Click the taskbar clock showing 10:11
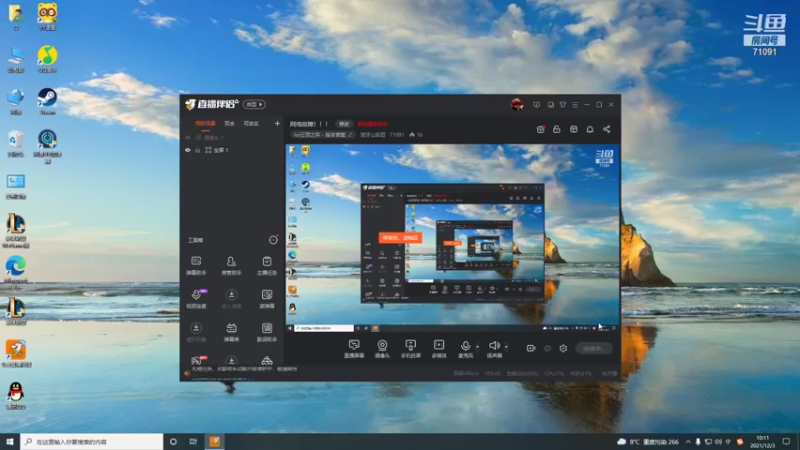Image resolution: width=800 pixels, height=450 pixels. tap(762, 442)
